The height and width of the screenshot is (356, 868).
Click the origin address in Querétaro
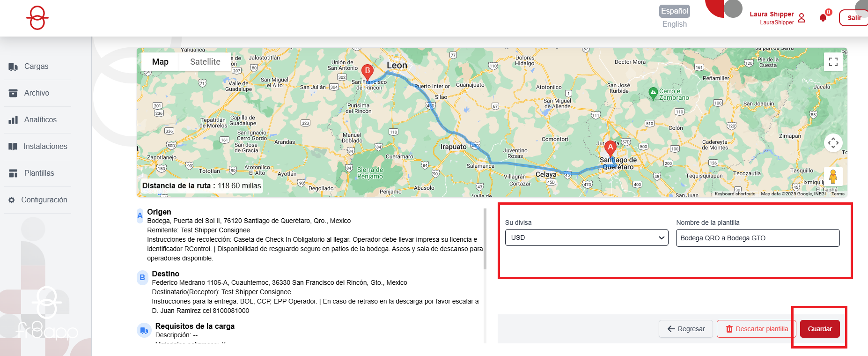[249, 221]
